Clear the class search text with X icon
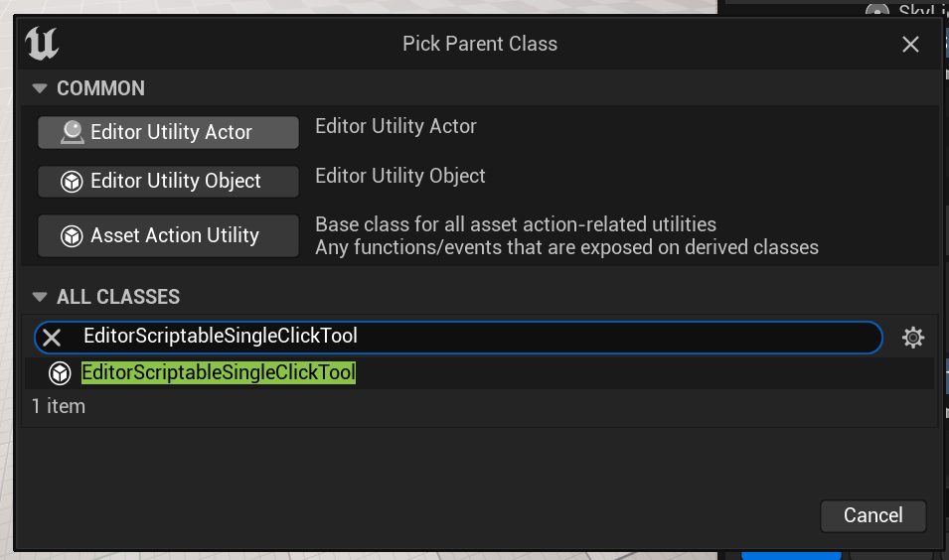 click(52, 338)
